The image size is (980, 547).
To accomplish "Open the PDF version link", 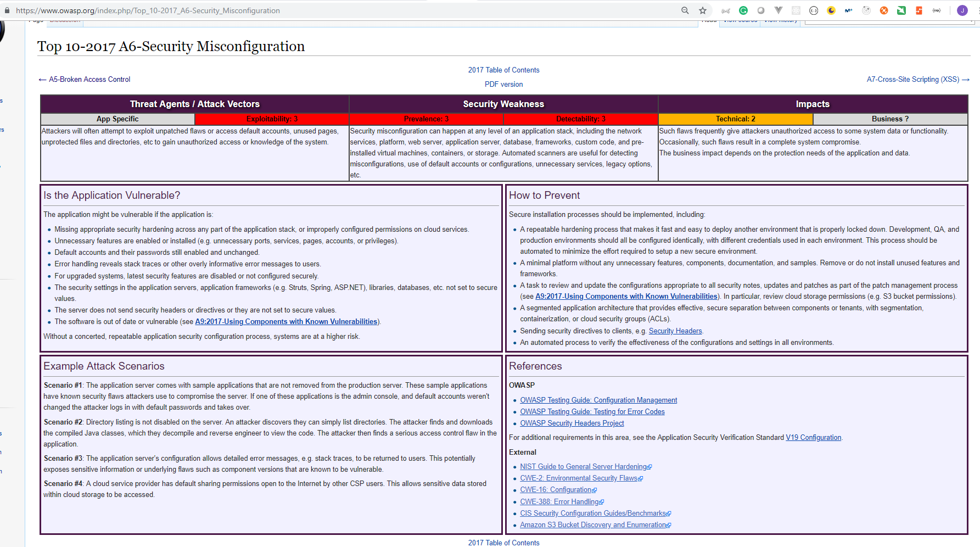I will pyautogui.click(x=503, y=85).
